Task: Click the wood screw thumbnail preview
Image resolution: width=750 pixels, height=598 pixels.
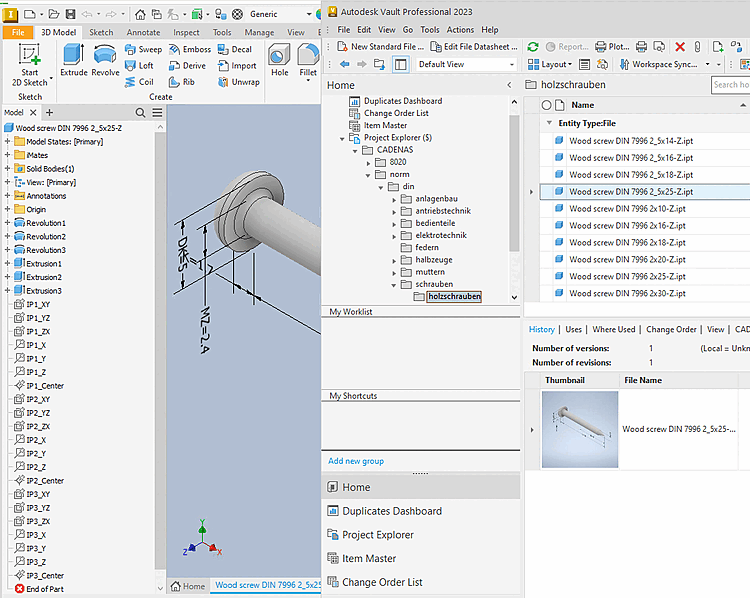Action: click(x=580, y=429)
